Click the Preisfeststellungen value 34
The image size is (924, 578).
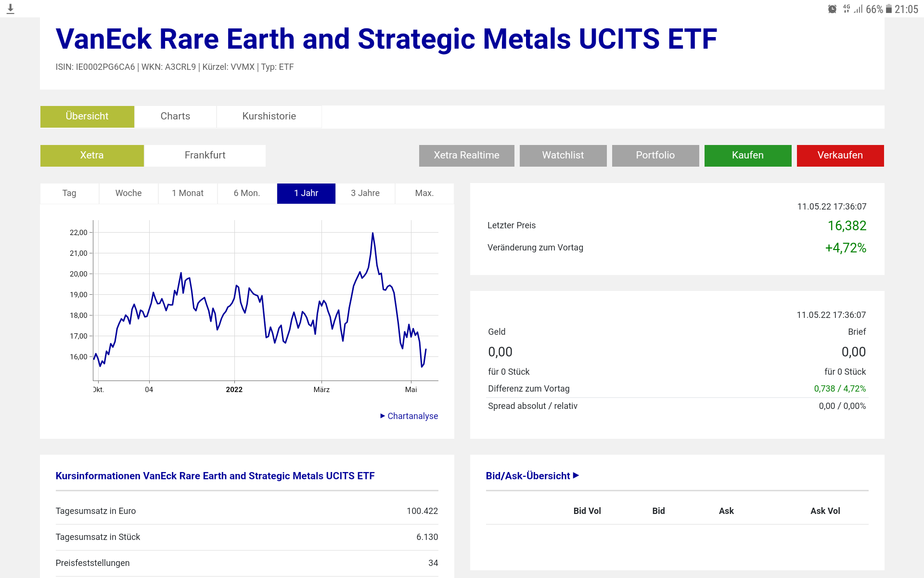click(433, 563)
